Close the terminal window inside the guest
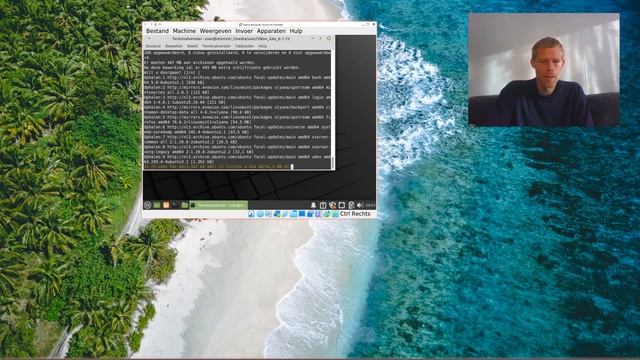 click(x=329, y=38)
